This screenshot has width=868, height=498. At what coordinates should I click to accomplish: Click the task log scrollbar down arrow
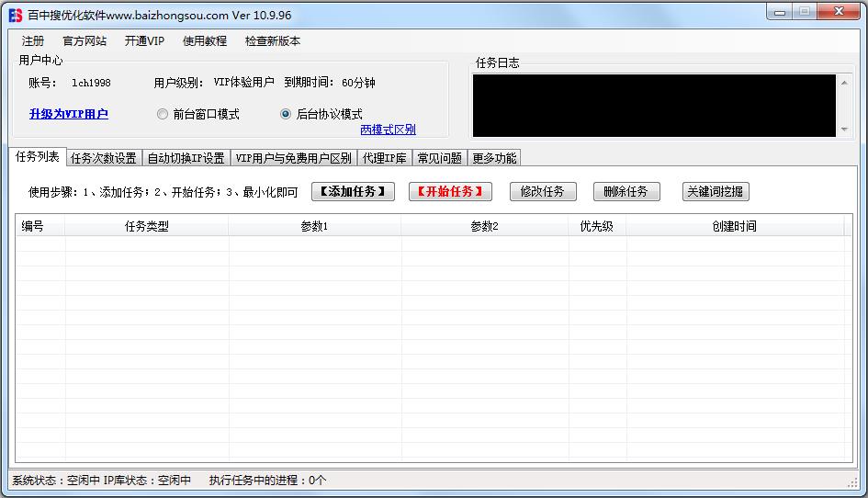pyautogui.click(x=844, y=129)
